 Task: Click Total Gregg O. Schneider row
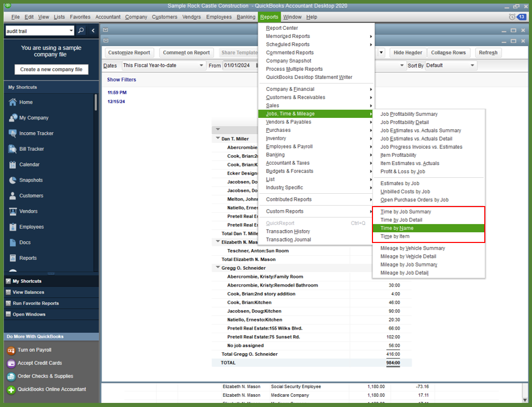311,354
